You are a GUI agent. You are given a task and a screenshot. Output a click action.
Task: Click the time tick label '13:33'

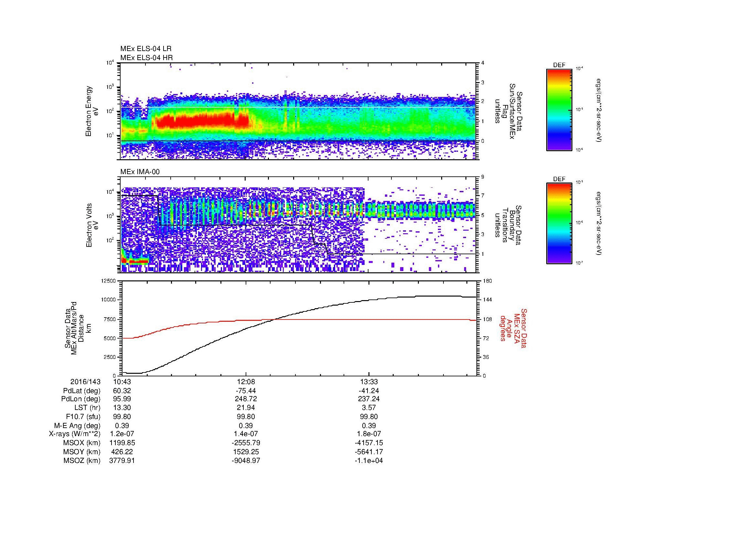[x=369, y=382]
